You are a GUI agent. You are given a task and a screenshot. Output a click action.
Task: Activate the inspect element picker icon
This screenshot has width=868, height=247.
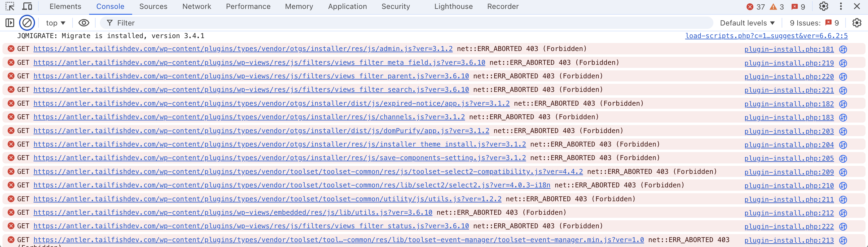(x=10, y=6)
